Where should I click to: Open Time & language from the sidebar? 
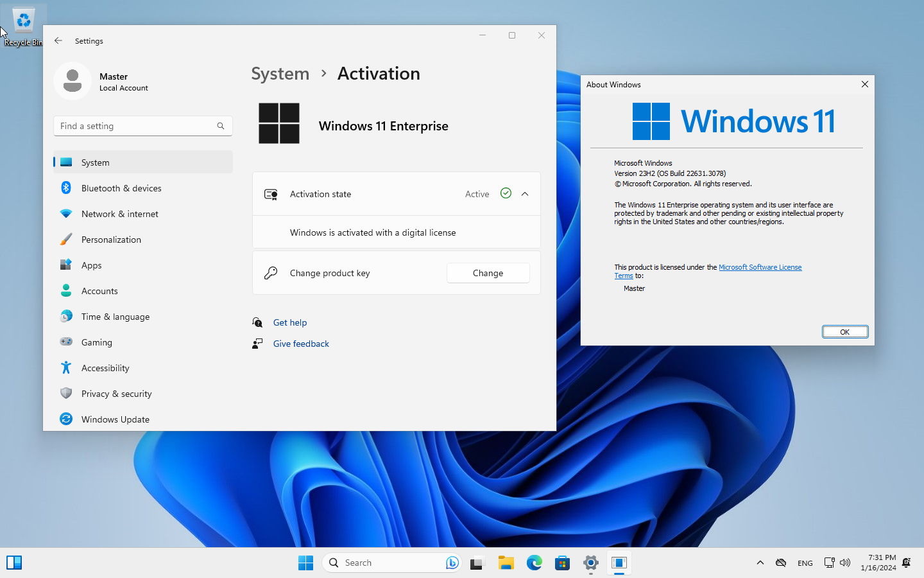coord(66,316)
